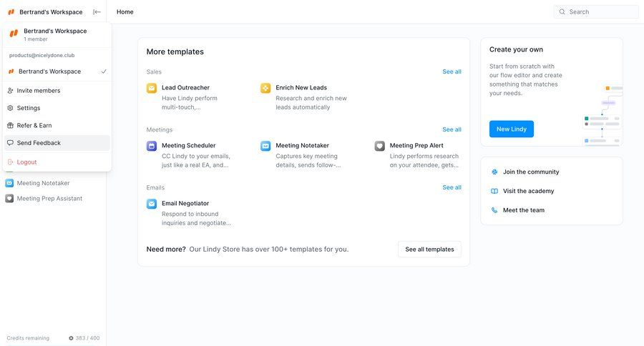The height and width of the screenshot is (346, 644).
Task: Open Meeting Prep Assistant in the sidebar
Action: (49, 199)
